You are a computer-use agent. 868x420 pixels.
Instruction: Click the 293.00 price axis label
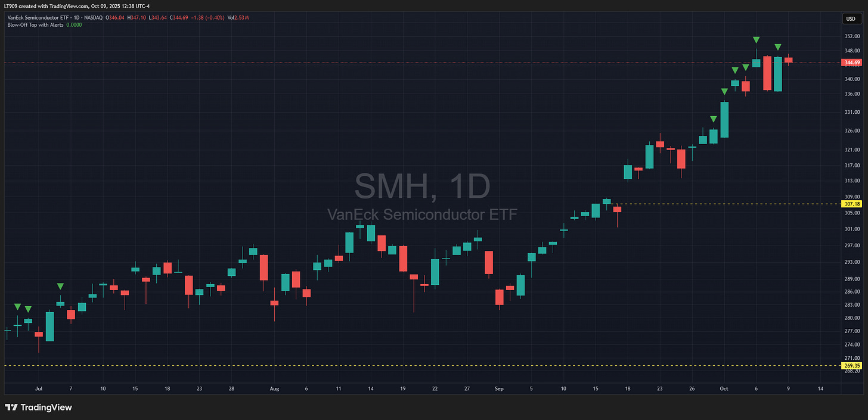coord(851,262)
